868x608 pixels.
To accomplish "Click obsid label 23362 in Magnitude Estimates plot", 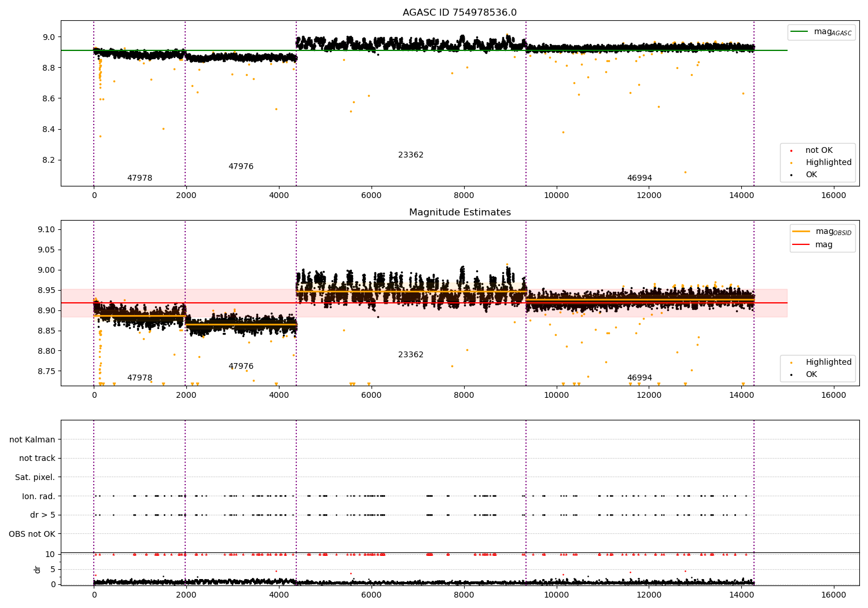I will (x=411, y=355).
